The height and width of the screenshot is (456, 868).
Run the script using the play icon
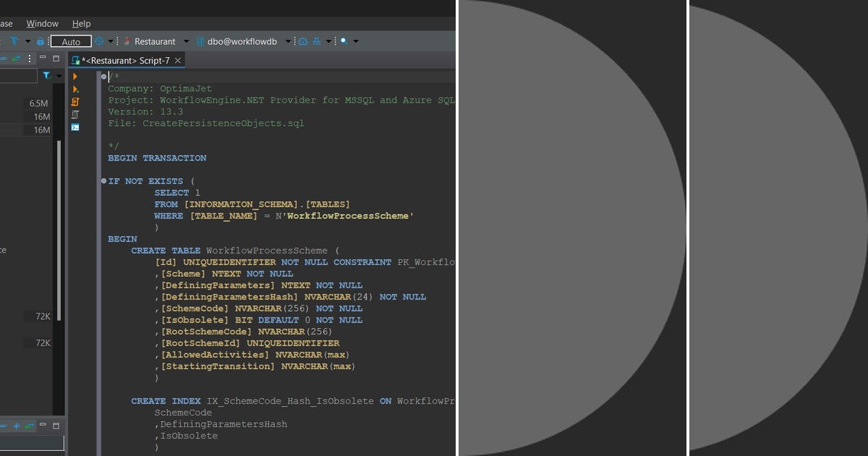(x=75, y=76)
